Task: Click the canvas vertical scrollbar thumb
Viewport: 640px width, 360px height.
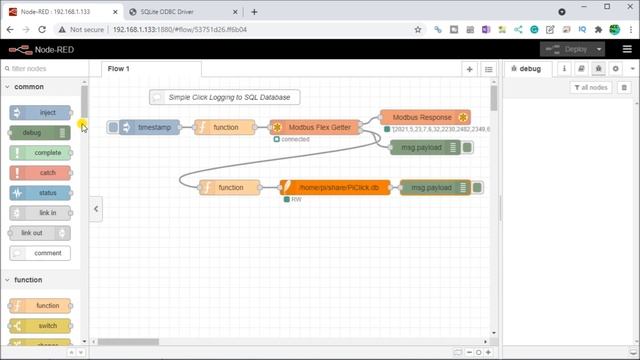Action: coord(494,98)
